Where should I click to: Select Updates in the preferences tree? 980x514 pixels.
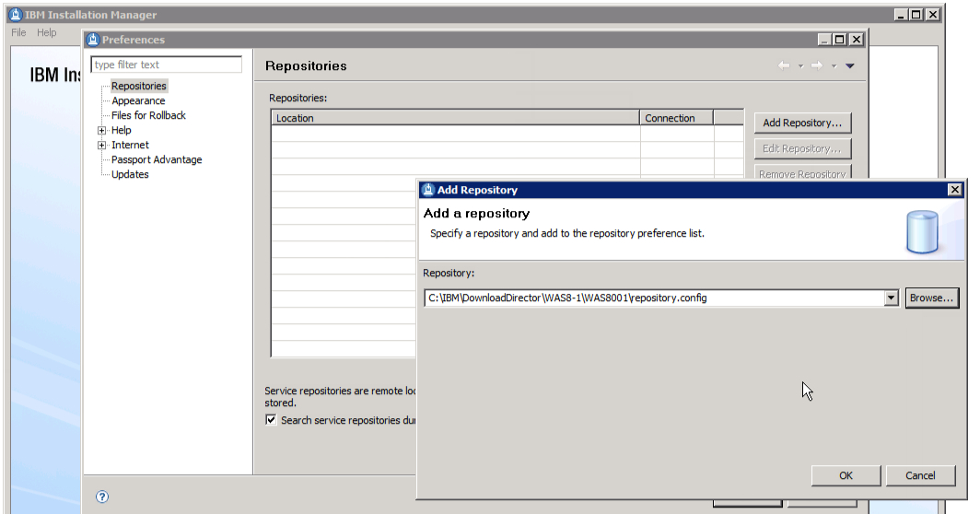coord(130,174)
